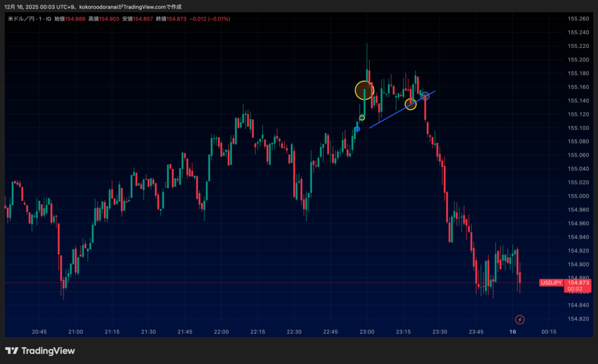Click the 155.200 price scale label
598x364 pixels.
coord(578,60)
